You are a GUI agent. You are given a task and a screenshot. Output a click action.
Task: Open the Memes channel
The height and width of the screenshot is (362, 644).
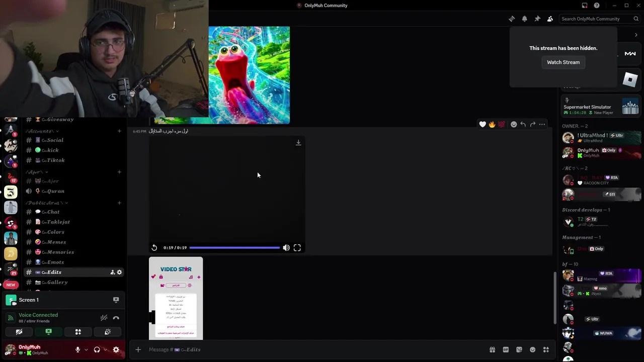point(74,242)
